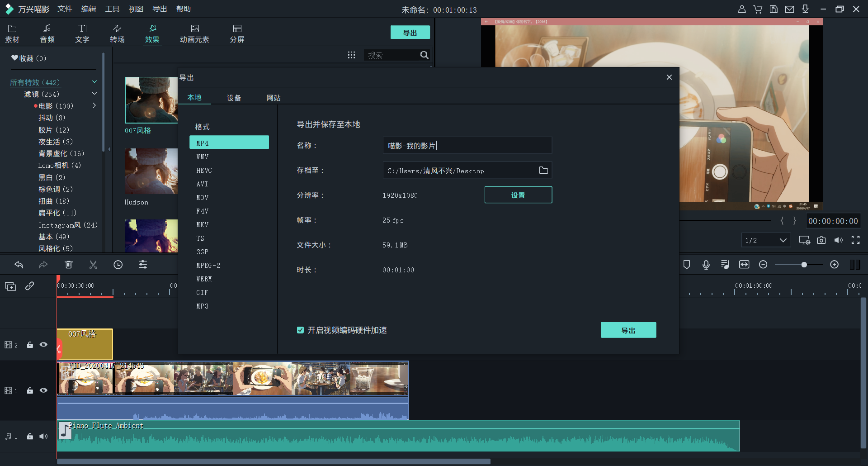
Task: Collapse the 所有特效 (442) category
Action: [x=94, y=82]
